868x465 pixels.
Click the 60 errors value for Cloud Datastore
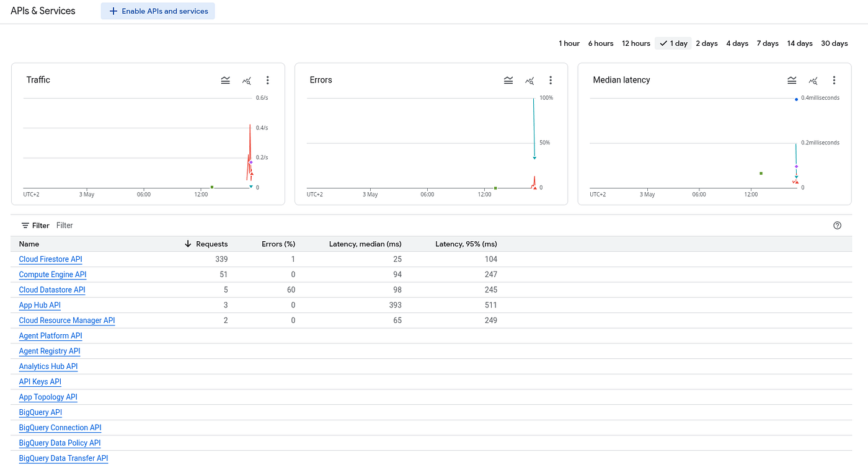291,290
